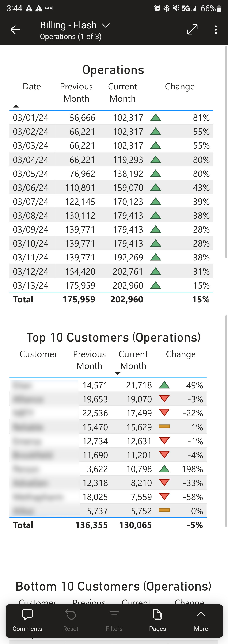This screenshot has height=644, width=228.
Task: Toggle sort arrow under Current Month customers column
Action: pyautogui.click(x=118, y=373)
